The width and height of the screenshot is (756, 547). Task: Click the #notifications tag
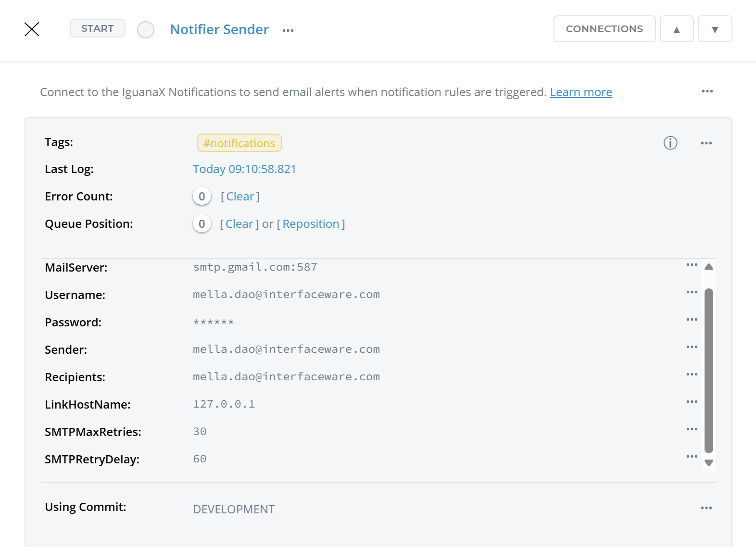point(239,143)
